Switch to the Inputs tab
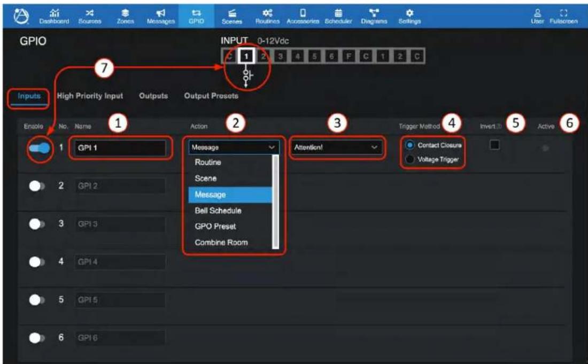This screenshot has width=588, height=364. (x=29, y=96)
